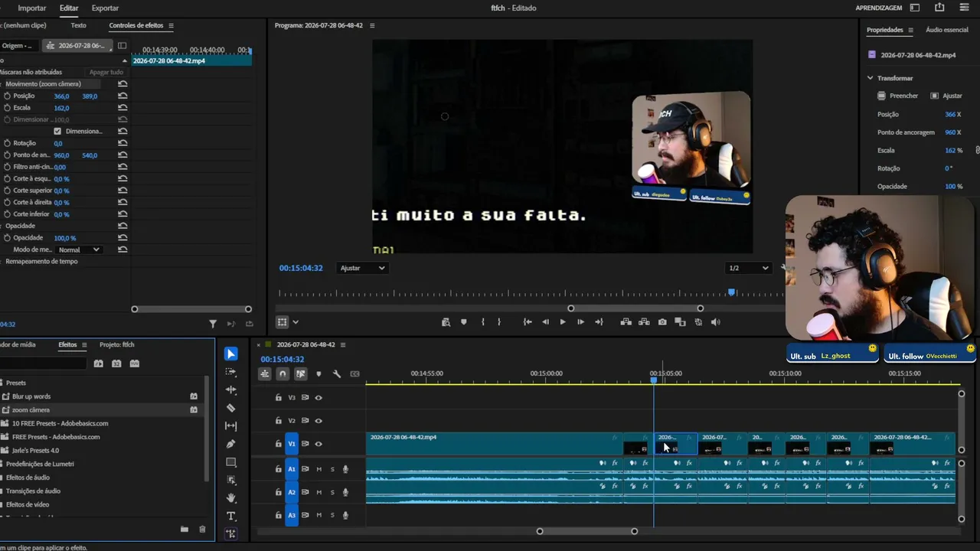Viewport: 980px width, 551px height.
Task: Filter properties in effect controls
Action: pyautogui.click(x=213, y=324)
